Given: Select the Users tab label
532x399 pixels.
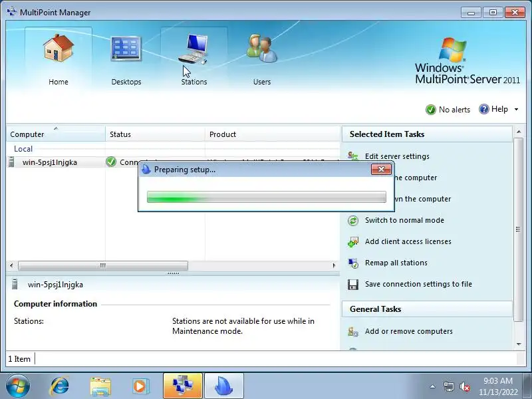Looking at the screenshot, I should tap(262, 82).
